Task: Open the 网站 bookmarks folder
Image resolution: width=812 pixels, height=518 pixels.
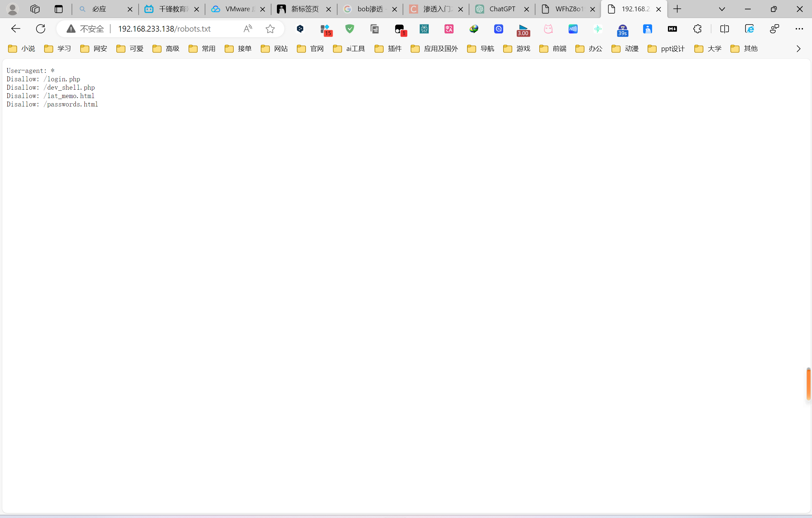Action: [274, 49]
